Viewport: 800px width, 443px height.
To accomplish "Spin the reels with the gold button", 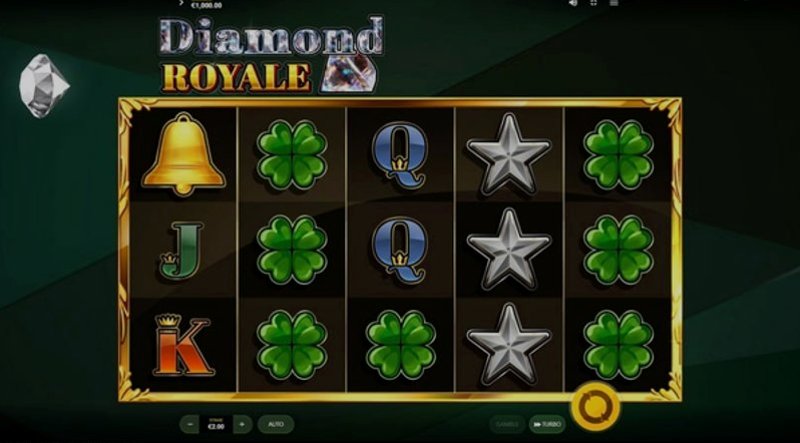I will click(595, 407).
